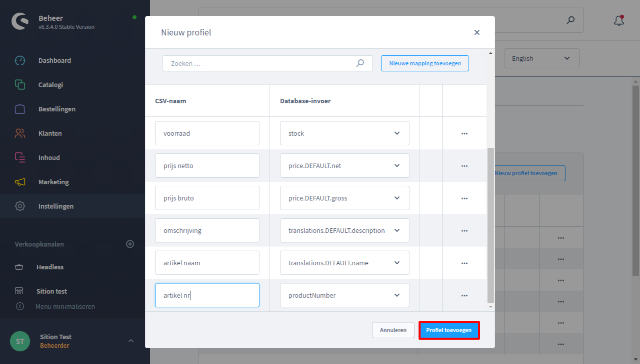Image resolution: width=640 pixels, height=364 pixels.
Task: Click search magnifier icon in modal
Action: [x=360, y=63]
